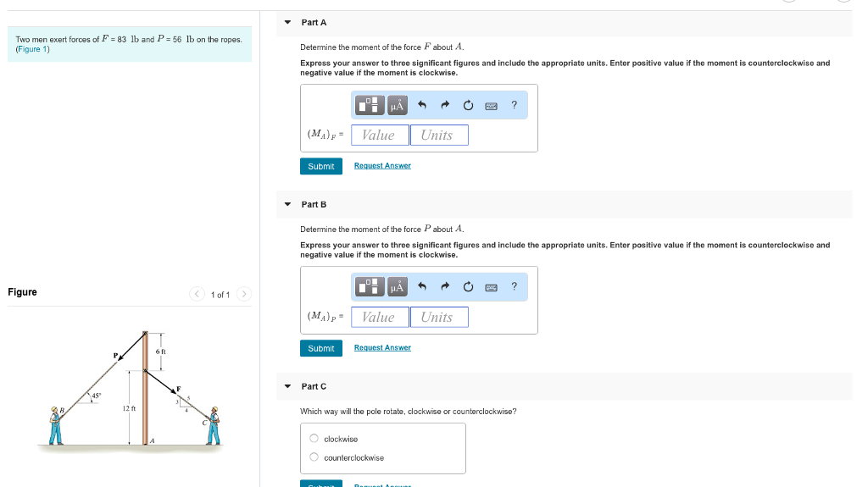Open help question mark in Part B

tap(514, 287)
